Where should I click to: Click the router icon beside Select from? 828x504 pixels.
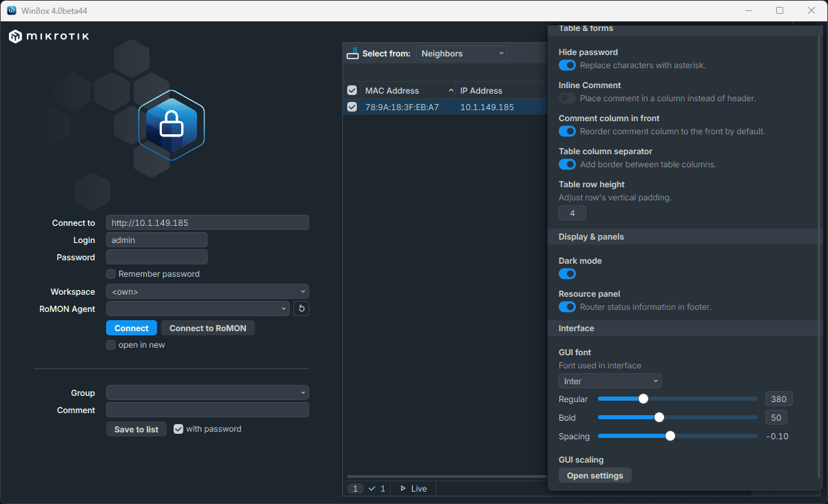coord(352,53)
